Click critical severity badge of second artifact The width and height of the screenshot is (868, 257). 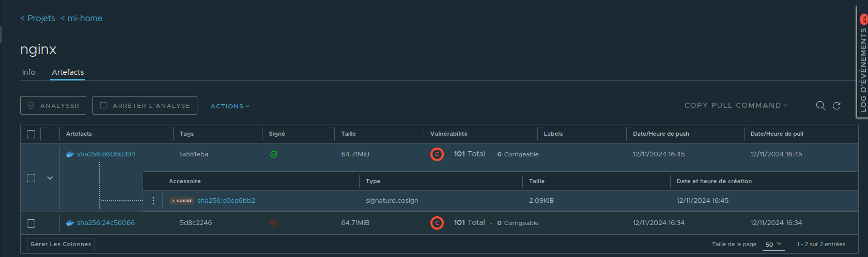437,223
